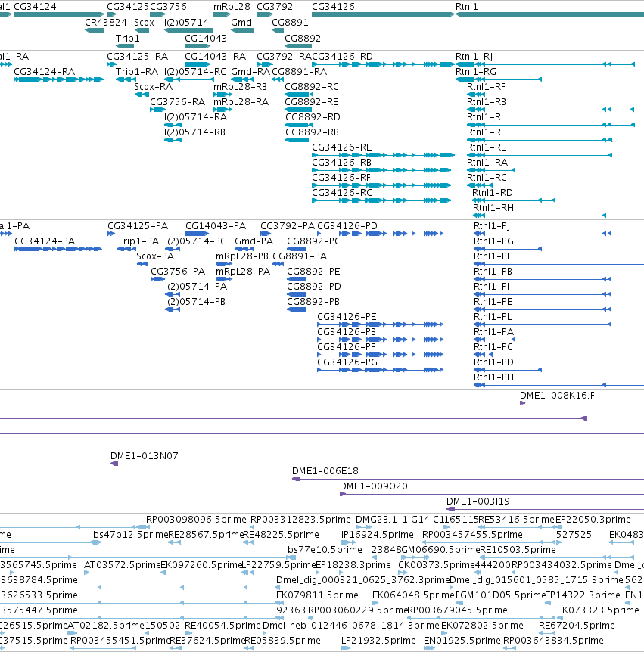Select protein CG34124-PA label

(45, 241)
